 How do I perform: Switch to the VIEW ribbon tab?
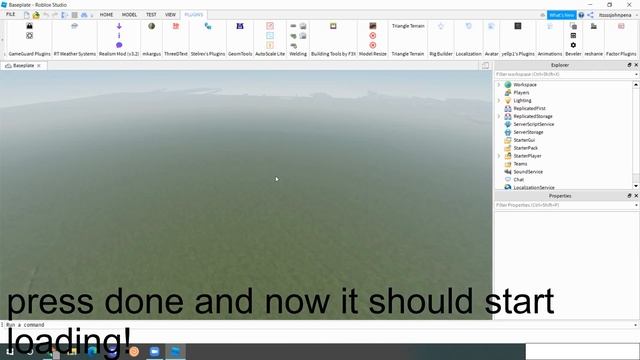[170, 14]
